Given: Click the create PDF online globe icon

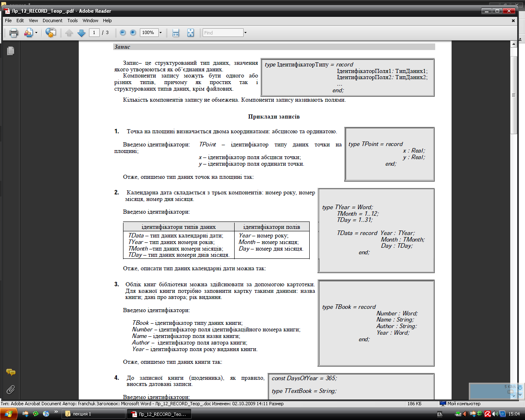Looking at the screenshot, I should [51, 33].
